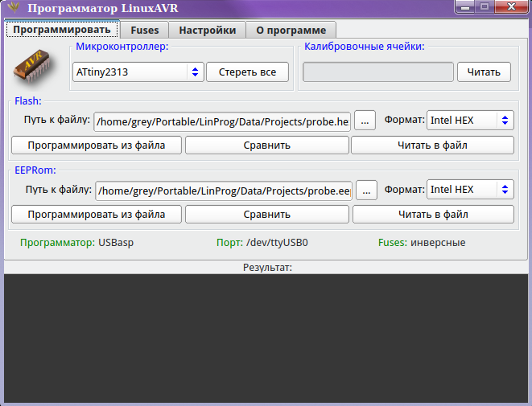Close the Программатор LinuxAVR window

511,6
